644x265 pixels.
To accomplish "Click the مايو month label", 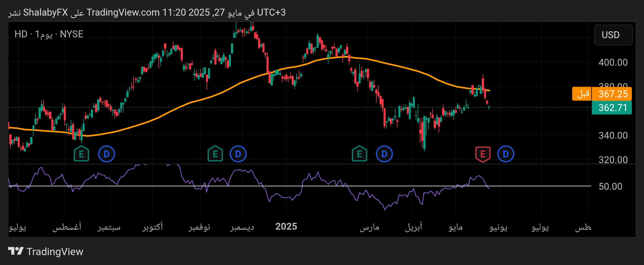I will click(455, 227).
